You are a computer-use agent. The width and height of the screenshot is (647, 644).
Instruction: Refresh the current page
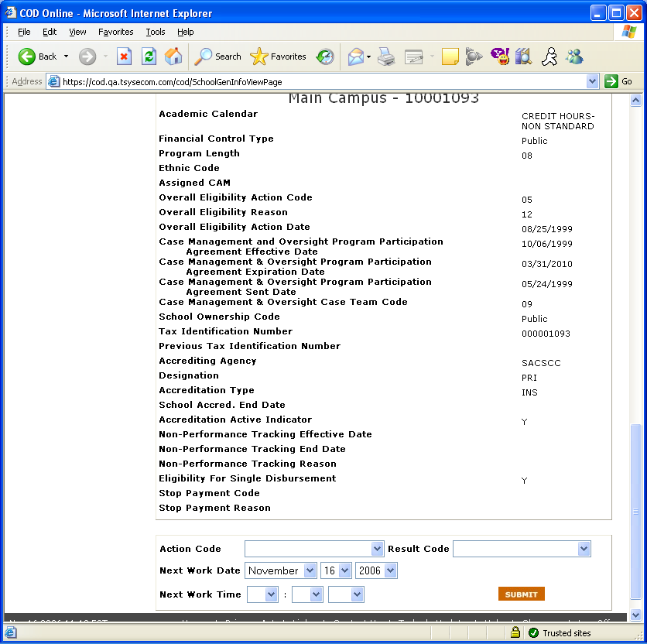149,57
